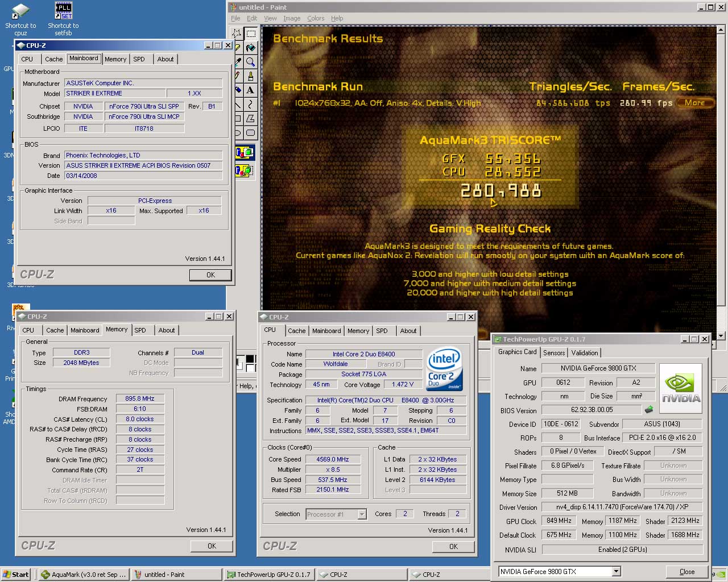
Task: Choose the transparent selection option below the Paint tools
Action: (245, 170)
